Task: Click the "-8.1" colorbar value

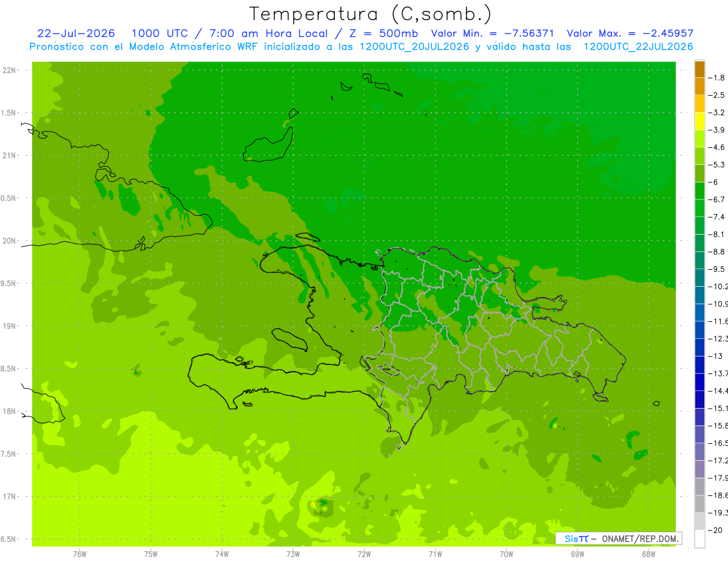Action: (x=716, y=234)
